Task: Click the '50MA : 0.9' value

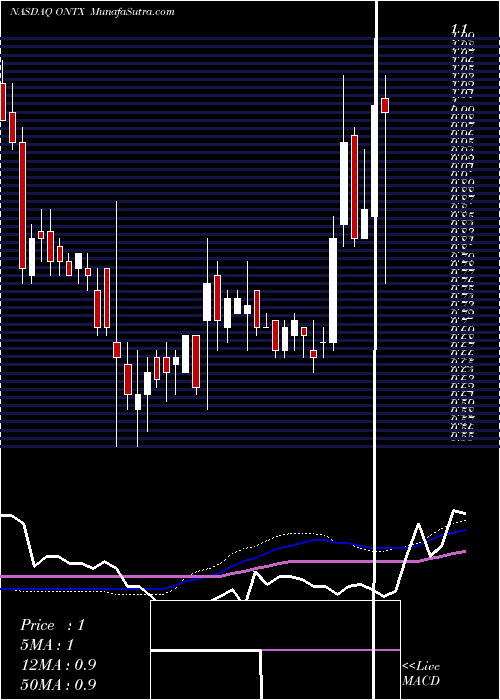Action: (58, 685)
